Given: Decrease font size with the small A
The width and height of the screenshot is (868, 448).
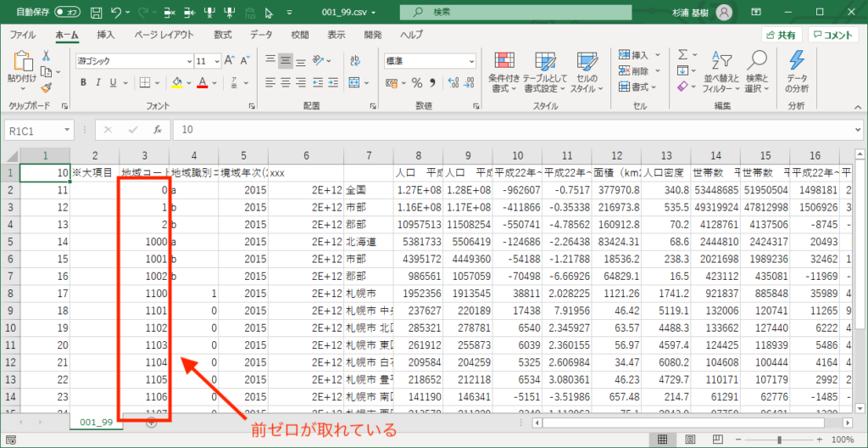Looking at the screenshot, I should 245,60.
